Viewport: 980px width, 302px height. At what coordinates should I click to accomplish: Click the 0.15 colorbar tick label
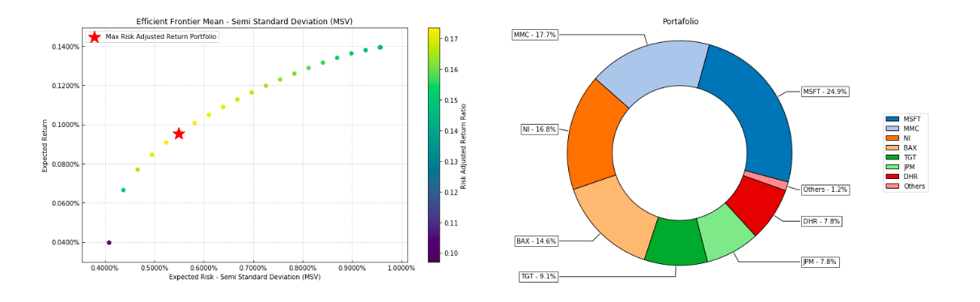coord(452,100)
